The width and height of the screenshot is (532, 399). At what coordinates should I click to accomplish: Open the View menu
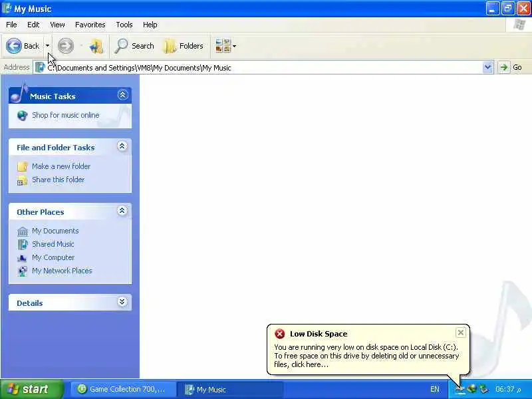(x=57, y=25)
